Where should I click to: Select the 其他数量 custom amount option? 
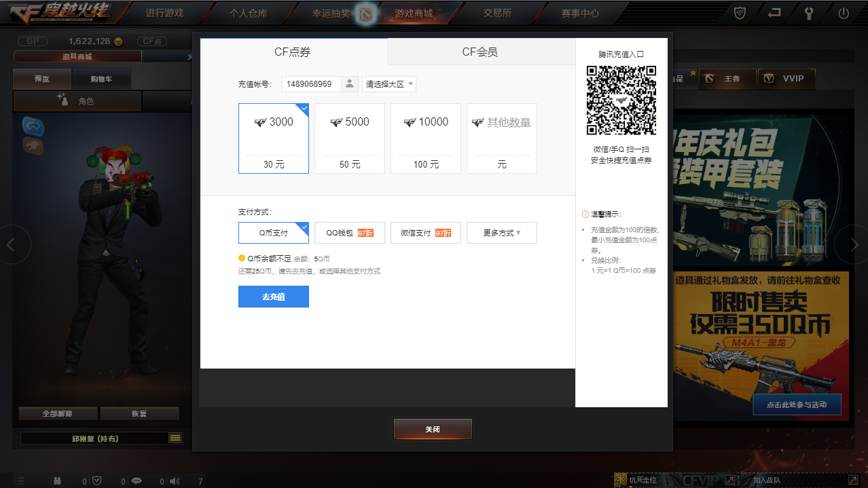point(502,138)
